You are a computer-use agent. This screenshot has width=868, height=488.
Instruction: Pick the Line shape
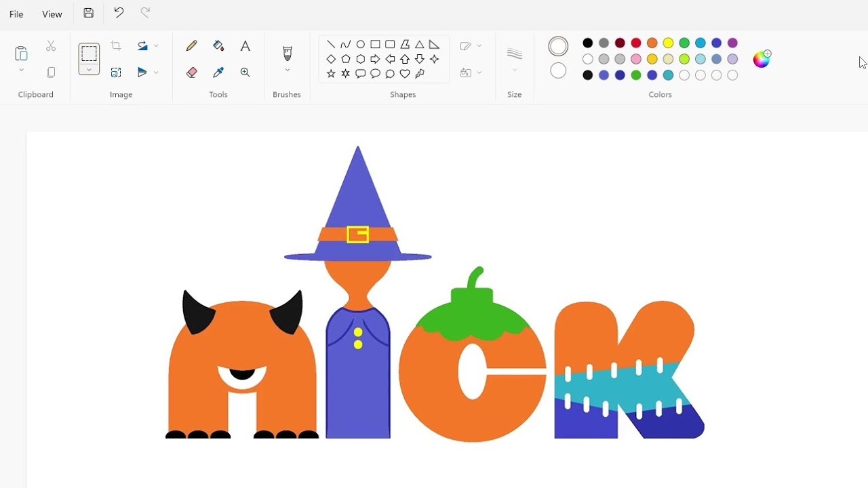pyautogui.click(x=331, y=45)
